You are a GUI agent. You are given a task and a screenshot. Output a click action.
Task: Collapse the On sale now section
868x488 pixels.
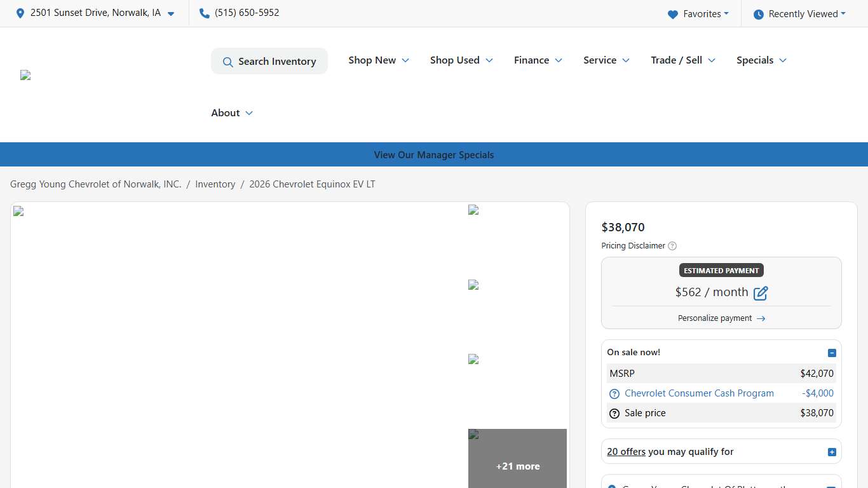(832, 353)
